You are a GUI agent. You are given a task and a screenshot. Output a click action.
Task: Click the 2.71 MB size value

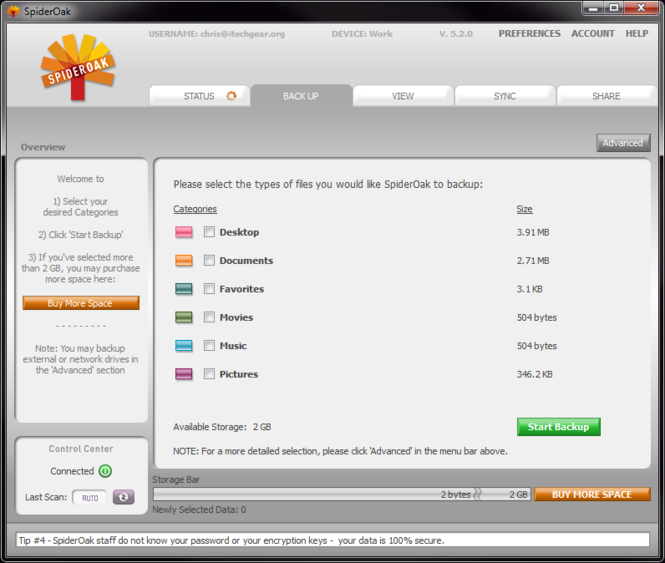[533, 261]
